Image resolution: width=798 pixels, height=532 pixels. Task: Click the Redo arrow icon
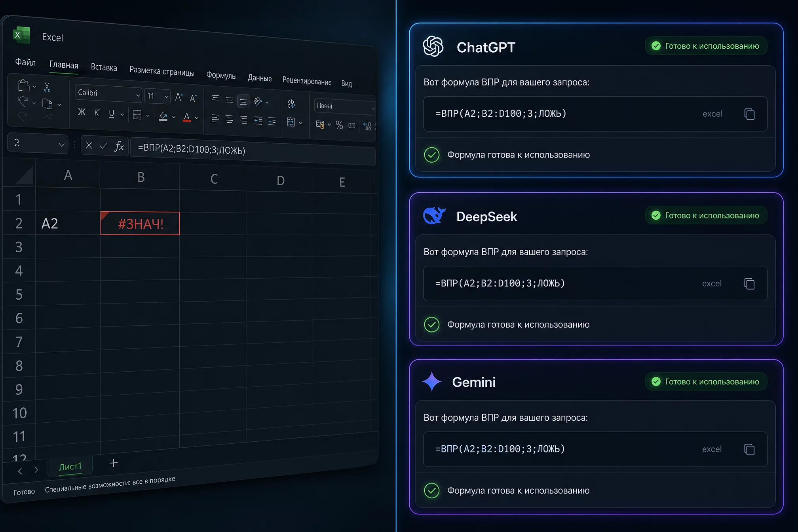point(23,116)
